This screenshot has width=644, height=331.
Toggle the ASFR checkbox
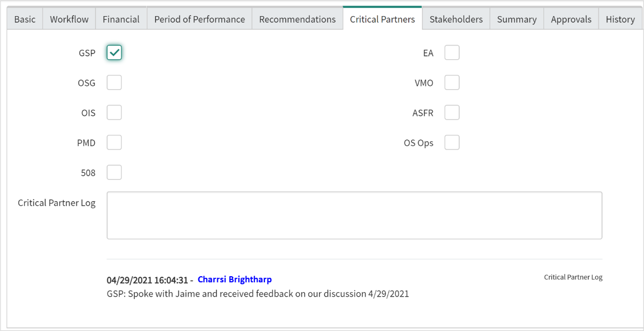[452, 112]
